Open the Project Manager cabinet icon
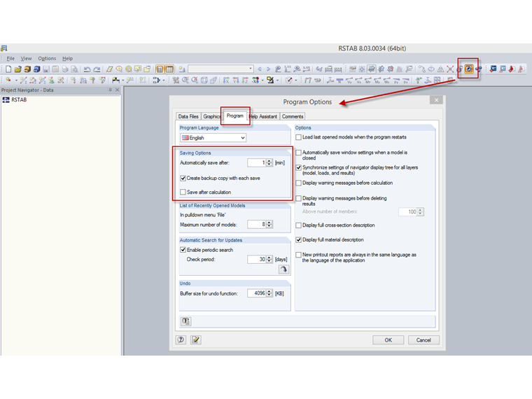Image resolution: width=532 pixels, height=399 pixels. click(x=27, y=69)
